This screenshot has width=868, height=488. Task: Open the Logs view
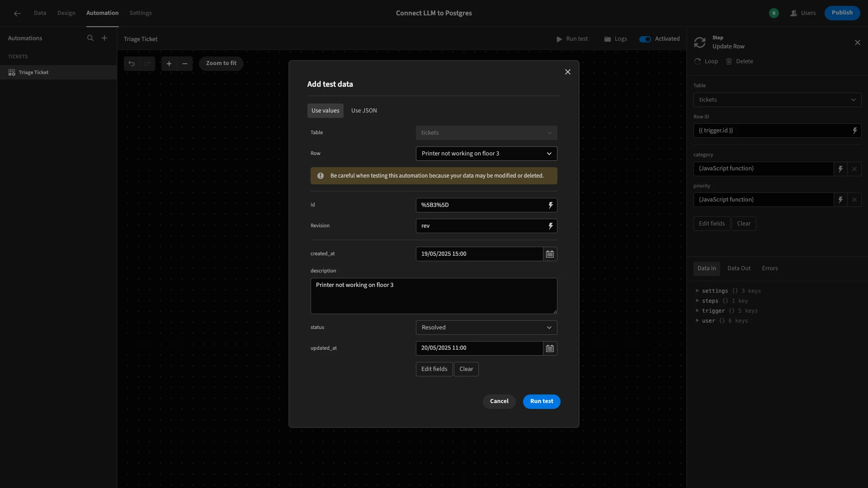pos(615,39)
